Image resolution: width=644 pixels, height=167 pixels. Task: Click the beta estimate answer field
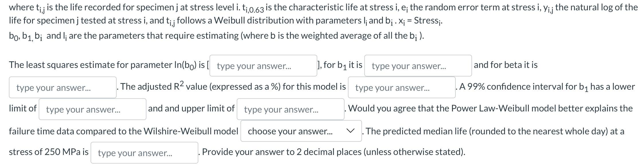click(x=62, y=88)
